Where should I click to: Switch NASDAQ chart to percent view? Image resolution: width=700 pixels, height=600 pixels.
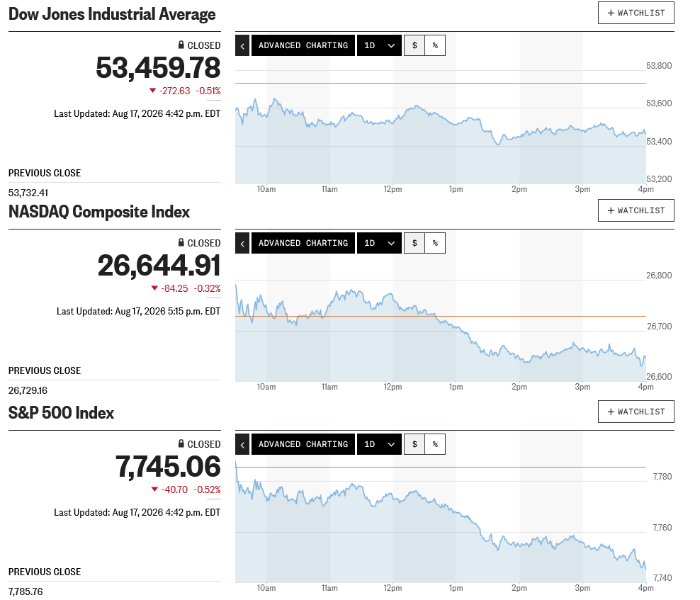pyautogui.click(x=435, y=243)
